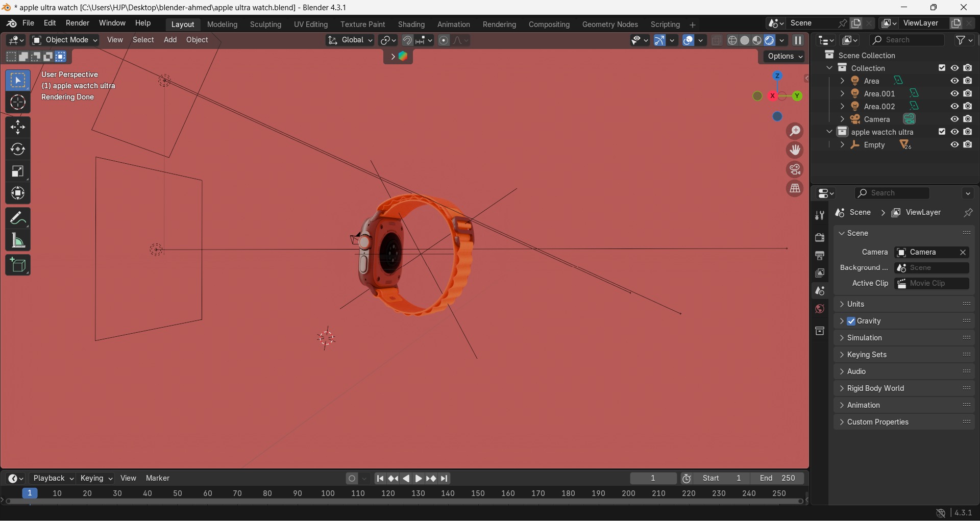The image size is (980, 521).
Task: Open the timeline Playback menu
Action: click(x=53, y=479)
